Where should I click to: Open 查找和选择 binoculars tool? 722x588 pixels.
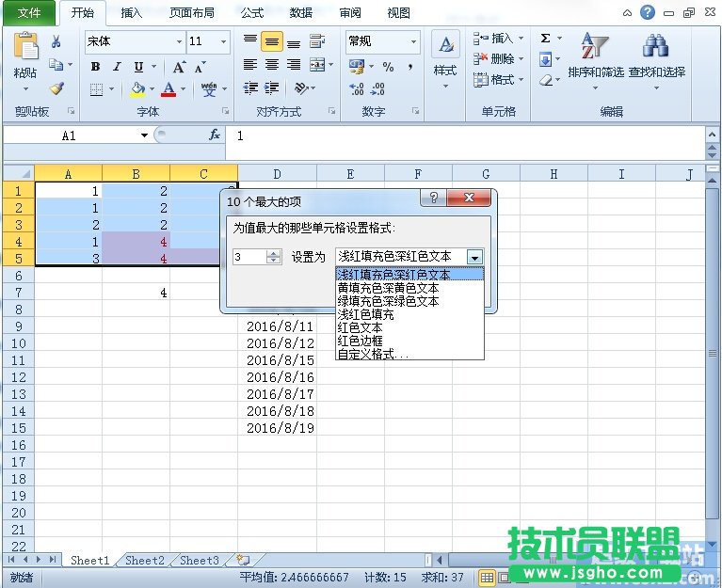pos(656,56)
